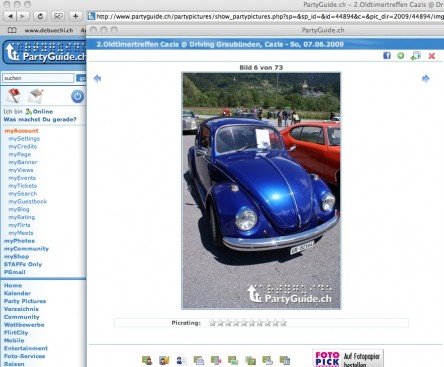Select Kalender in the main menu
444x367 pixels.
(x=17, y=293)
